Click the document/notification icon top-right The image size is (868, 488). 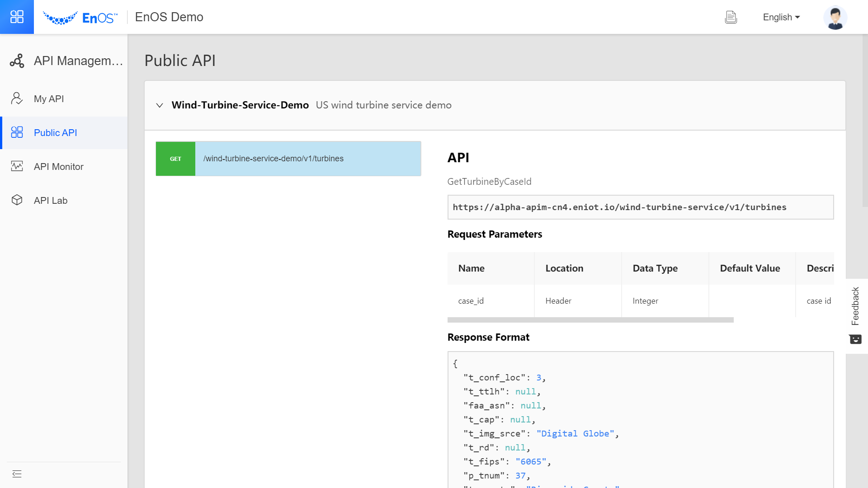(731, 17)
